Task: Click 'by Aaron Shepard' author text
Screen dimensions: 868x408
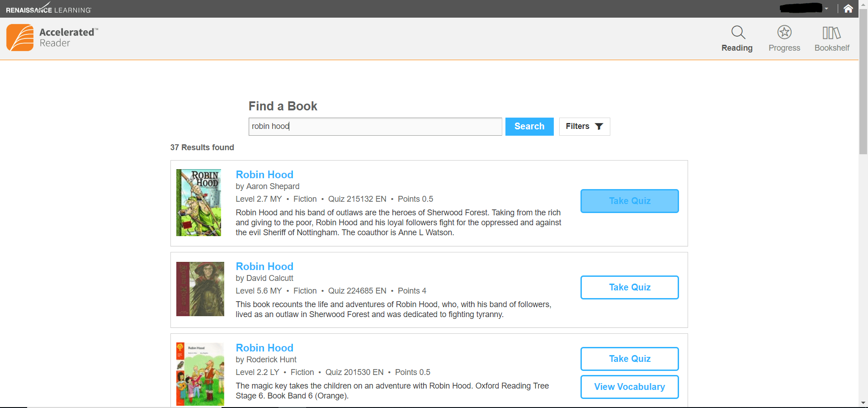Action: click(x=267, y=186)
